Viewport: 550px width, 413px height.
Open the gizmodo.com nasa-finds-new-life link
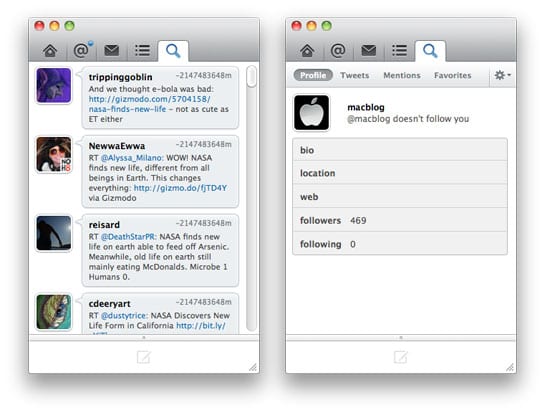click(x=149, y=104)
